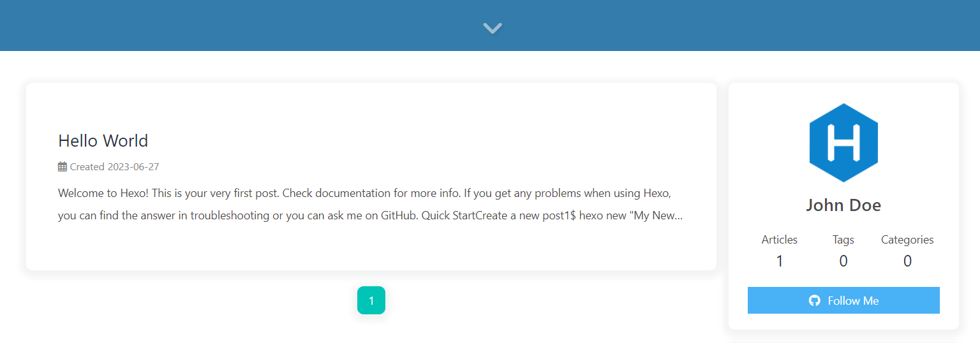The image size is (980, 343).
Task: Open the Tags label in author card
Action: (x=843, y=240)
